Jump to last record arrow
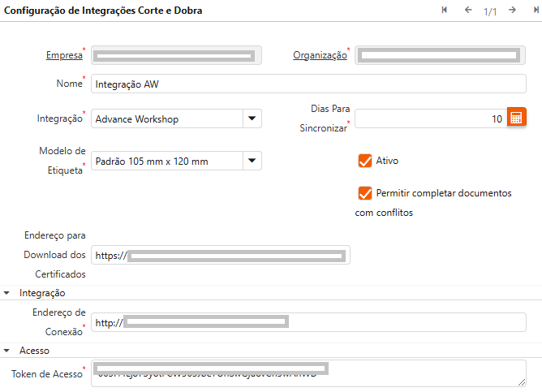This screenshot has height=392, width=542. tap(535, 11)
